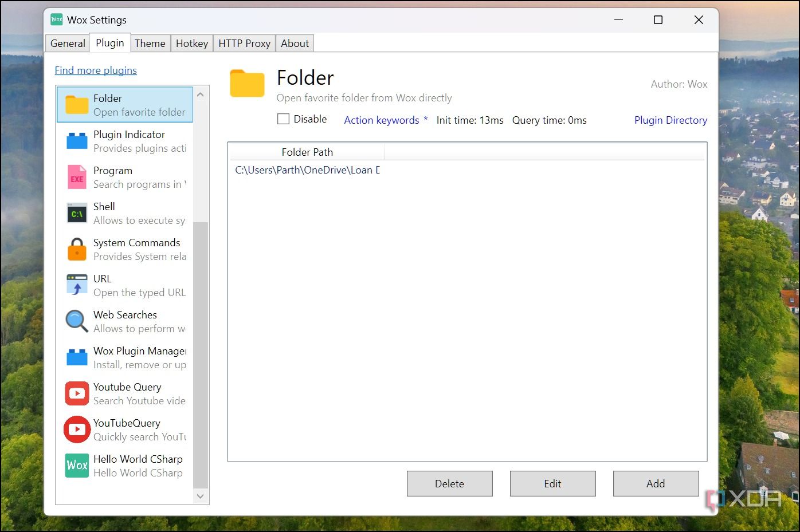Switch to the General tab

tap(68, 44)
